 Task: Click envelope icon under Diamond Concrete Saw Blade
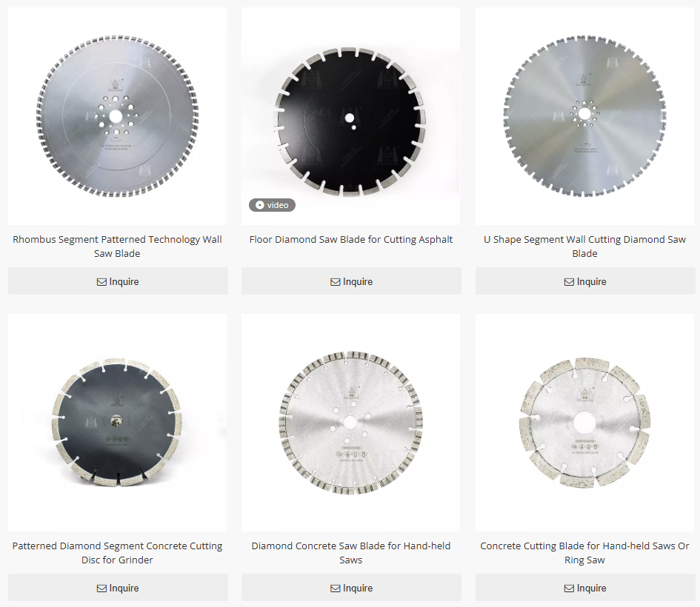click(x=336, y=588)
